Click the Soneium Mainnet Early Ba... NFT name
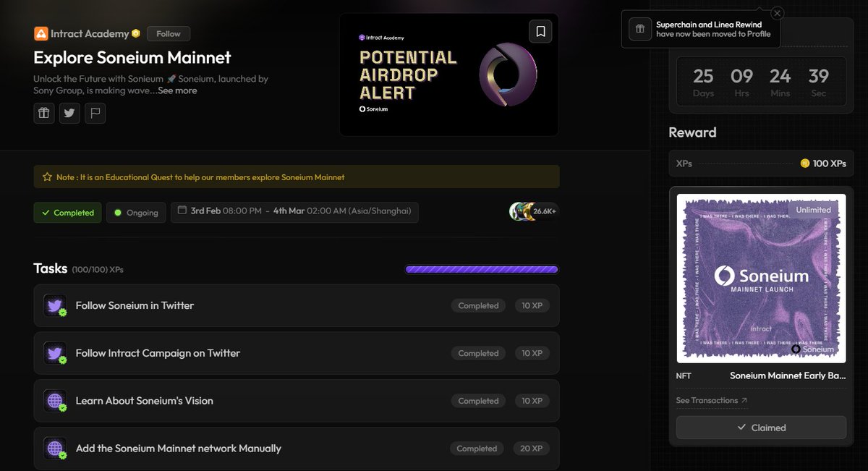Image resolution: width=868 pixels, height=471 pixels. [788, 375]
